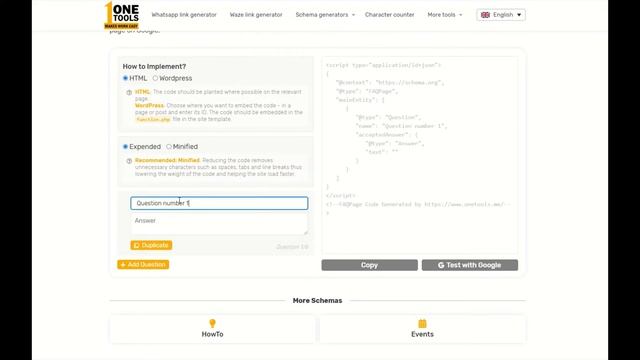Copy the generated schema code
Viewport: 640px width, 360px height.
pos(369,265)
